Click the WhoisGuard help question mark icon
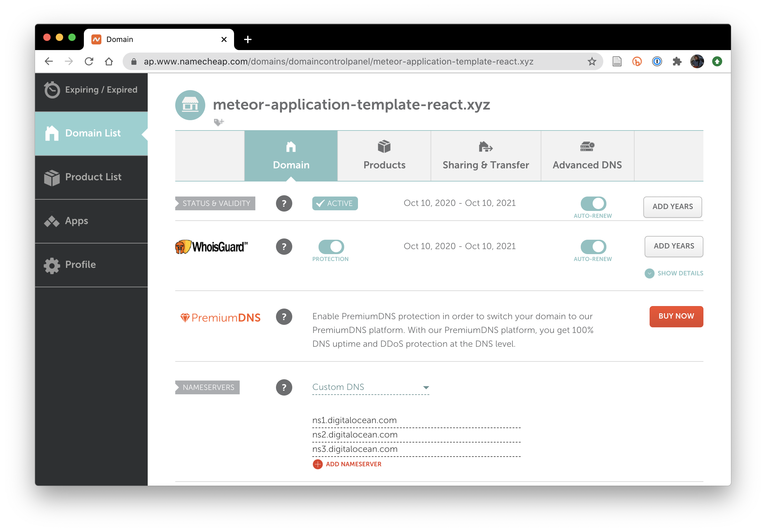The height and width of the screenshot is (532, 766). coord(284,247)
